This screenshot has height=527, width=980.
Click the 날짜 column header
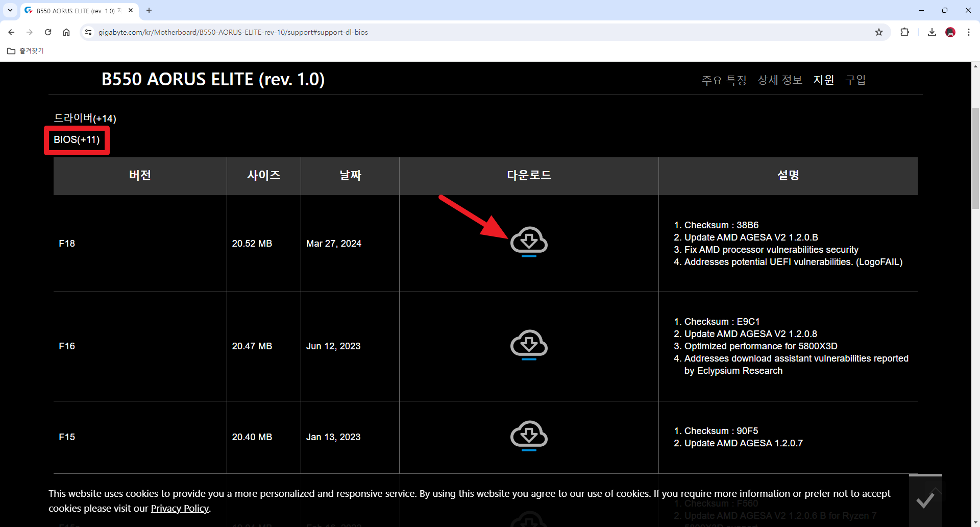[x=350, y=175]
